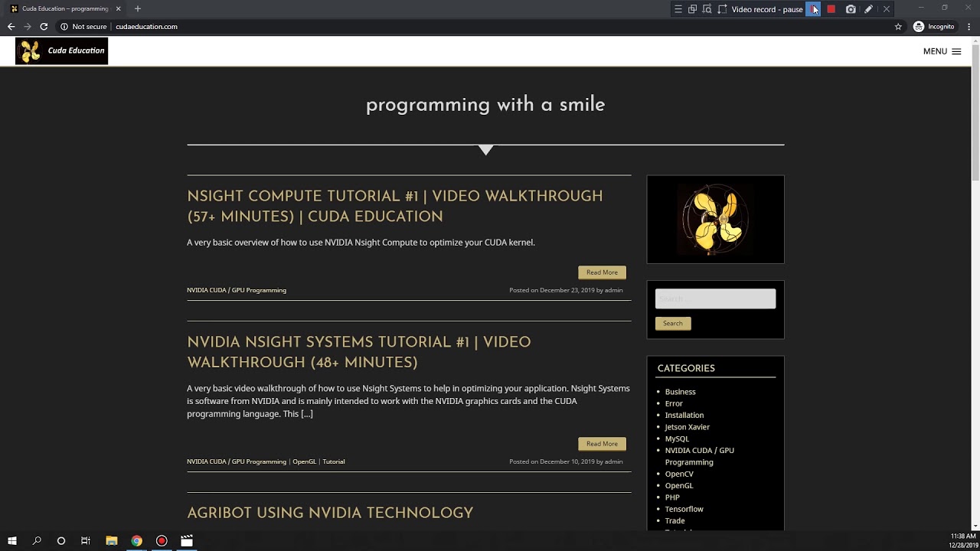Open OpenGL tag under Nsight Systems post
Viewport: 980px width, 551px height.
(304, 461)
